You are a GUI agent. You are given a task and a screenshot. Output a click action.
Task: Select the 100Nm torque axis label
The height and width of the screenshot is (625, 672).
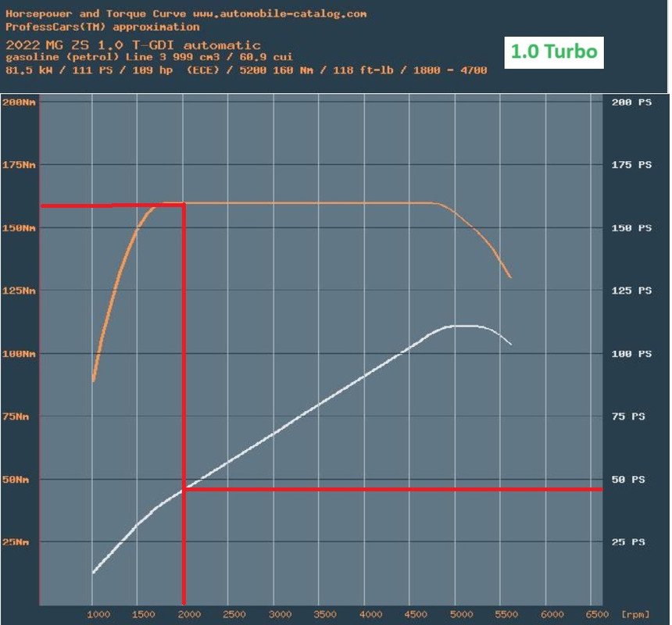click(19, 354)
